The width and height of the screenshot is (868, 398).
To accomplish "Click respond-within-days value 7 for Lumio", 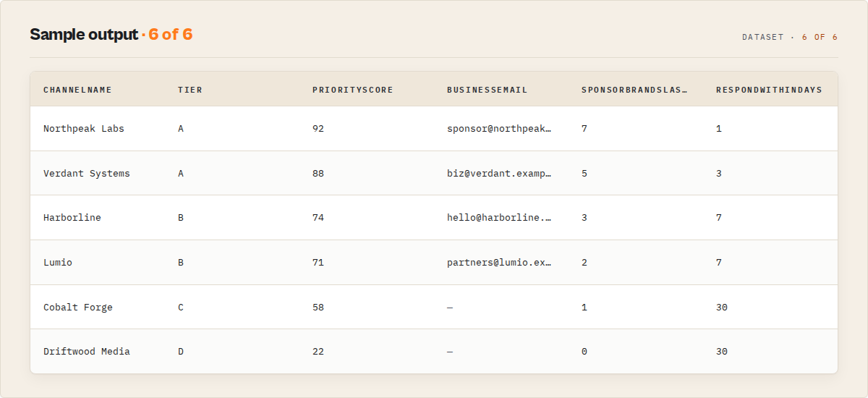I will [x=719, y=263].
